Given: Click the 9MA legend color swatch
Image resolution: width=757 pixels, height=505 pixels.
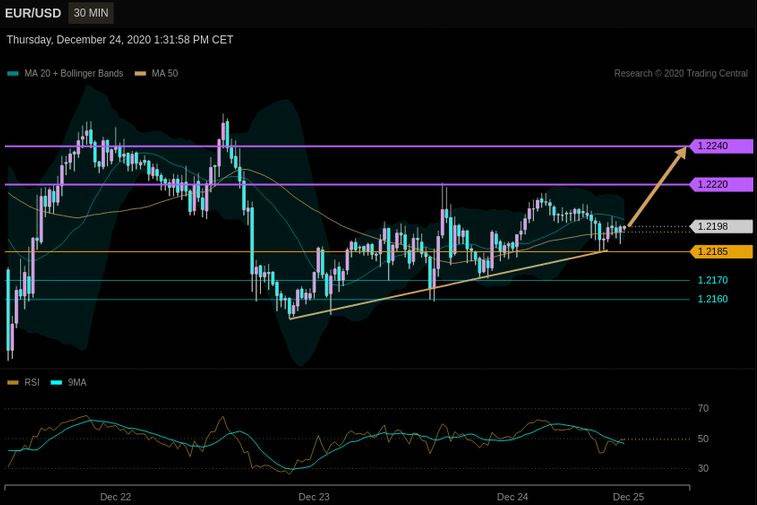Looking at the screenshot, I should (56, 383).
